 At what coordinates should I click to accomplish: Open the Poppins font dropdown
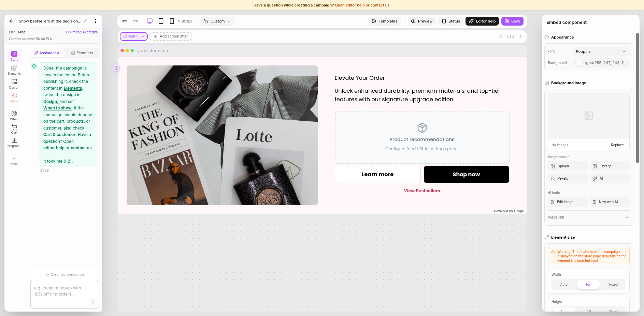(x=601, y=51)
